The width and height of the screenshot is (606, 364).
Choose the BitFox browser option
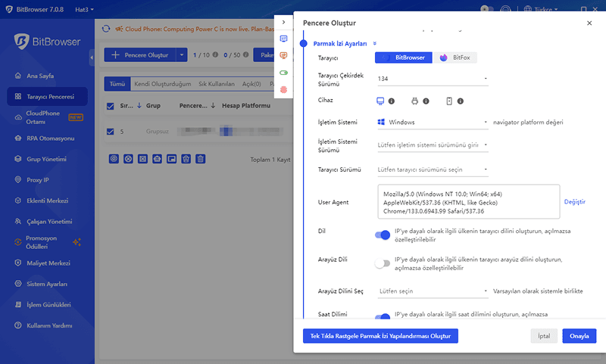pos(455,58)
